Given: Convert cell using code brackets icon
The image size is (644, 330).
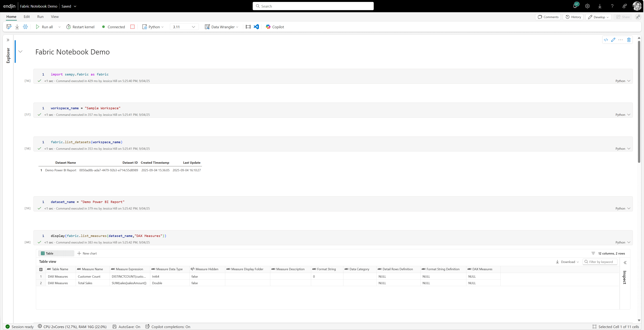Looking at the screenshot, I should 606,40.
